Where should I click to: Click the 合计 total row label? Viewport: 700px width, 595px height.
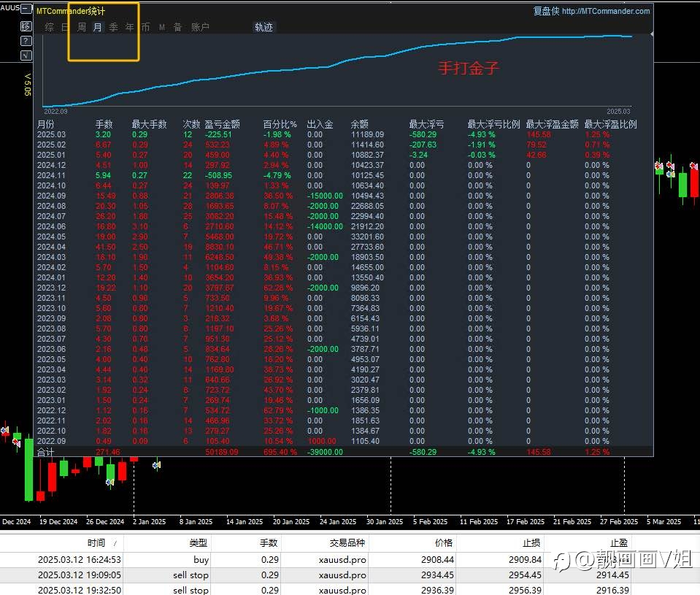[x=45, y=452]
